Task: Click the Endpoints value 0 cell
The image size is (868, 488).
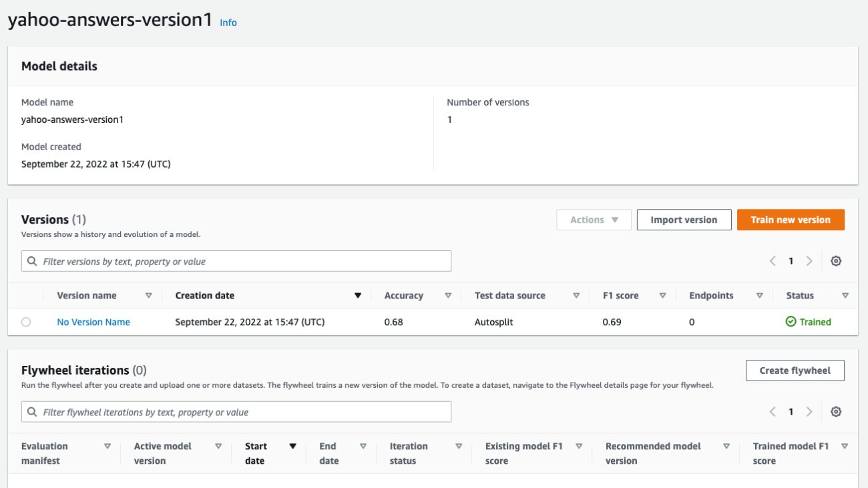Action: [x=692, y=322]
